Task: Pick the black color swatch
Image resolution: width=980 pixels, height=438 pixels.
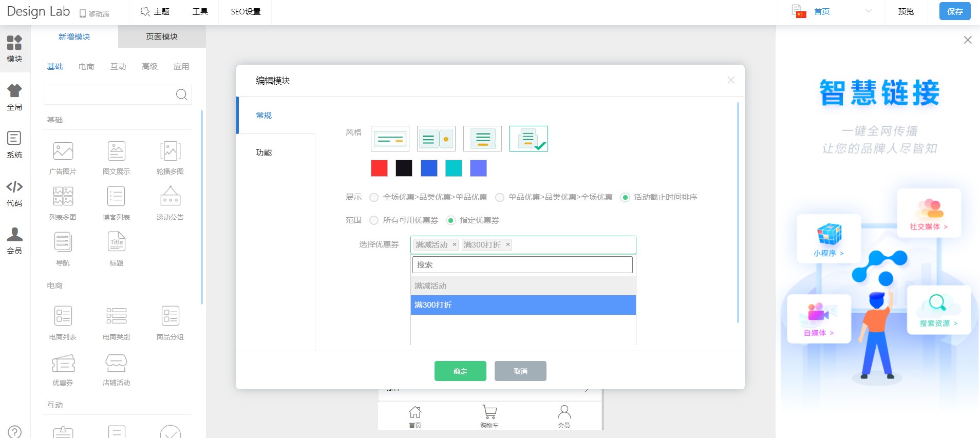Action: [404, 168]
